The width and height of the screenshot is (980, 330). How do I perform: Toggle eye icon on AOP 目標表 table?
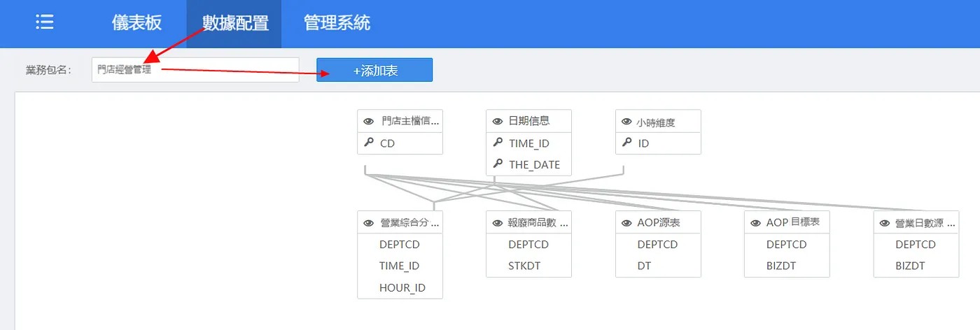tap(755, 223)
